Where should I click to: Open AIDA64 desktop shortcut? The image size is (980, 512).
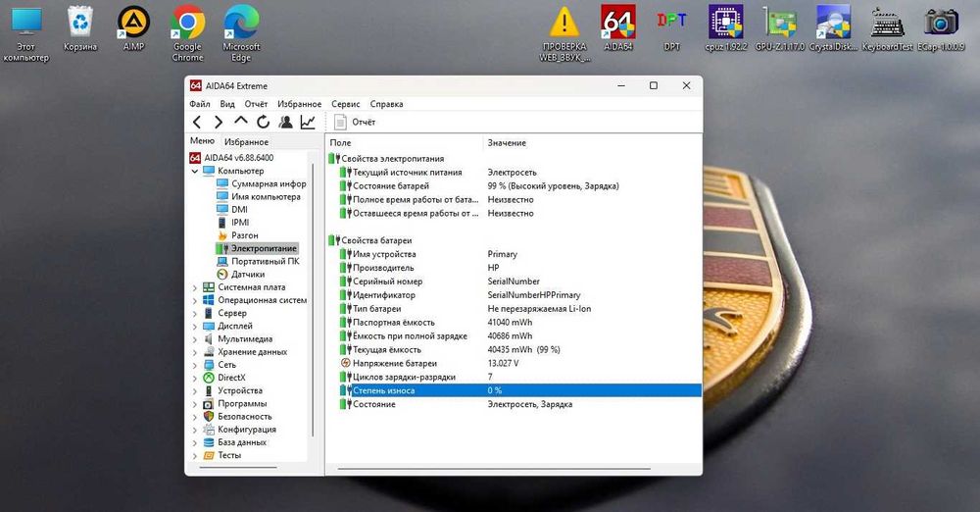pyautogui.click(x=618, y=29)
